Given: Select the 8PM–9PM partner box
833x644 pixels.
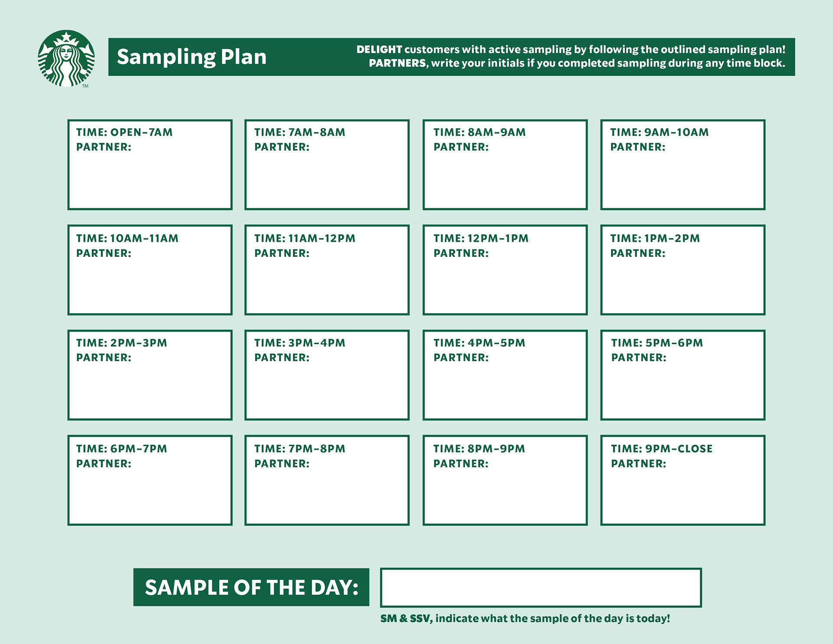Looking at the screenshot, I should [505, 480].
